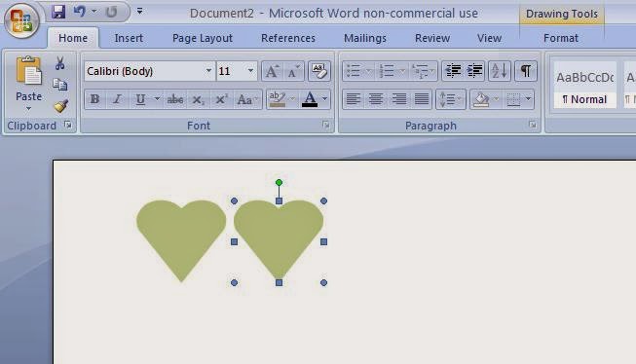636x364 pixels.
Task: Open Paragraph dialog launcher
Action: point(532,125)
